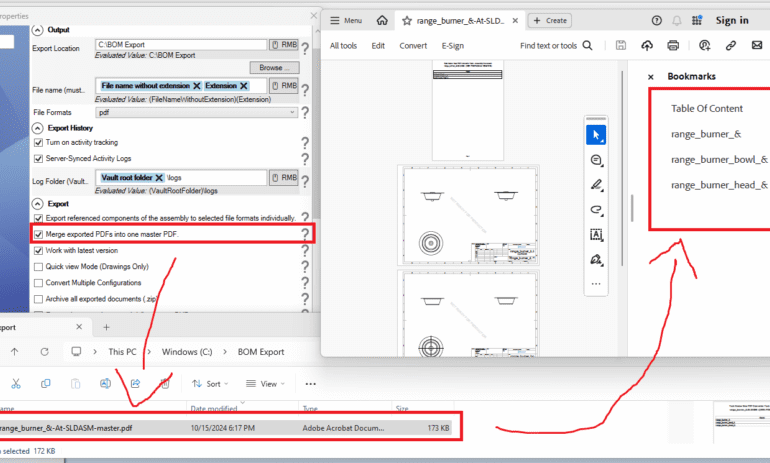Click Sign in in Acrobat
The height and width of the screenshot is (463, 770).
(x=732, y=20)
